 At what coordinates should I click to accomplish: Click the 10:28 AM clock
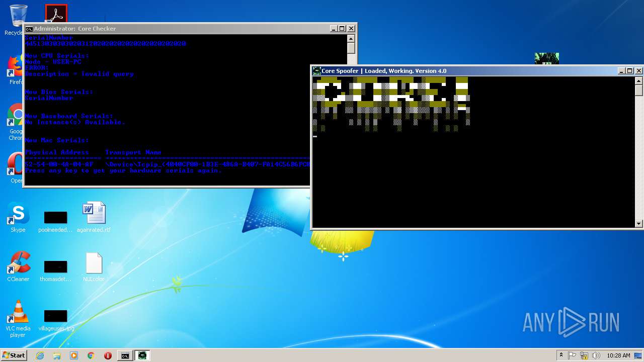click(618, 355)
